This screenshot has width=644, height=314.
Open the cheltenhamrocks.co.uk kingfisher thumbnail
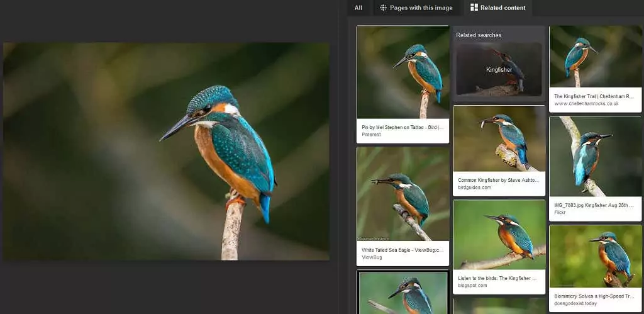pos(595,57)
